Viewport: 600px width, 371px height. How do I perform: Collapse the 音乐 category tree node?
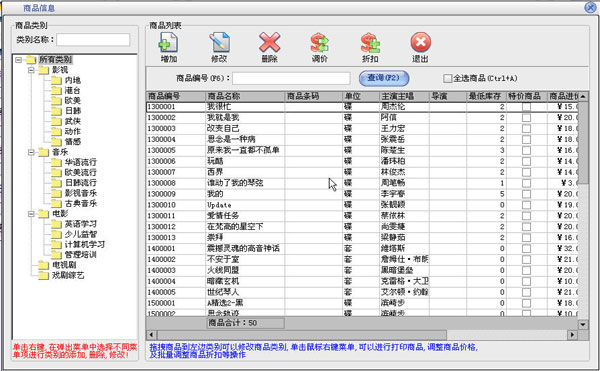coord(31,152)
